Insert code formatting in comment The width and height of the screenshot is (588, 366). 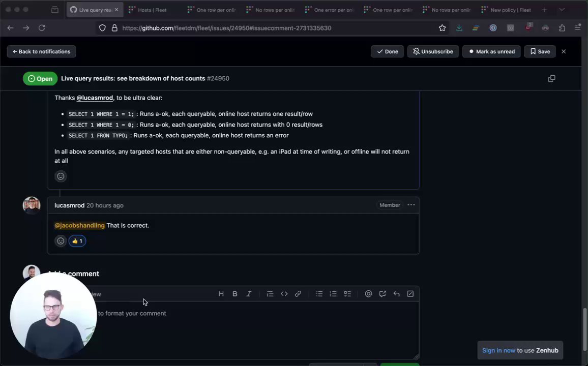pos(284,294)
